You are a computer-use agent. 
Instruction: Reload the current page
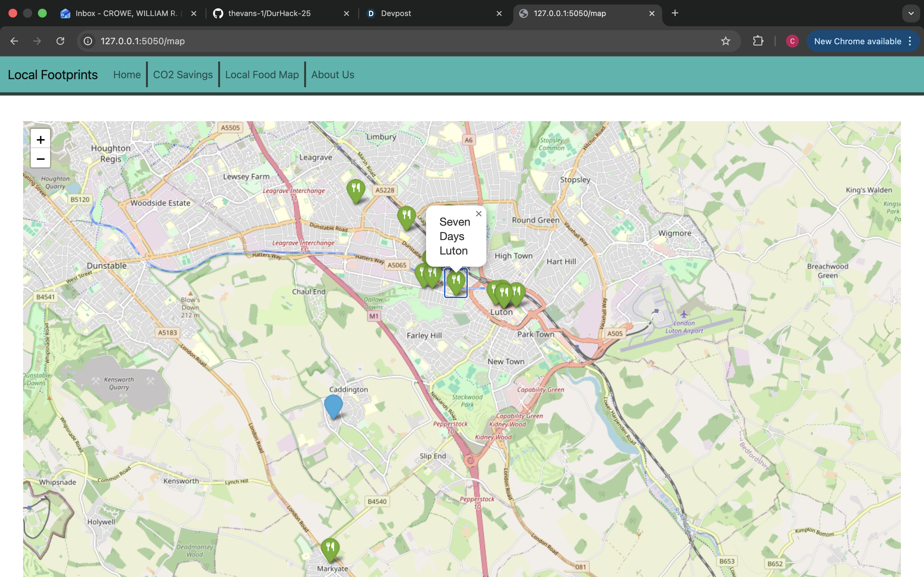coord(60,41)
